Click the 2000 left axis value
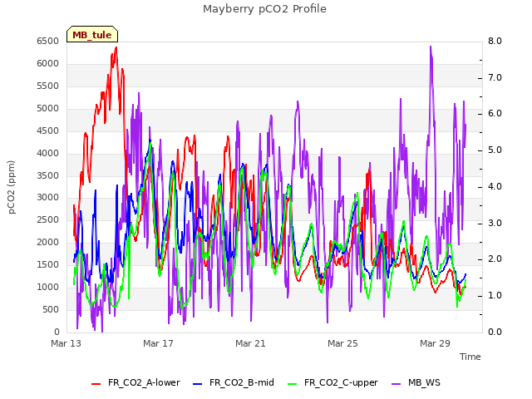The width and height of the screenshot is (532, 399). 48,242
